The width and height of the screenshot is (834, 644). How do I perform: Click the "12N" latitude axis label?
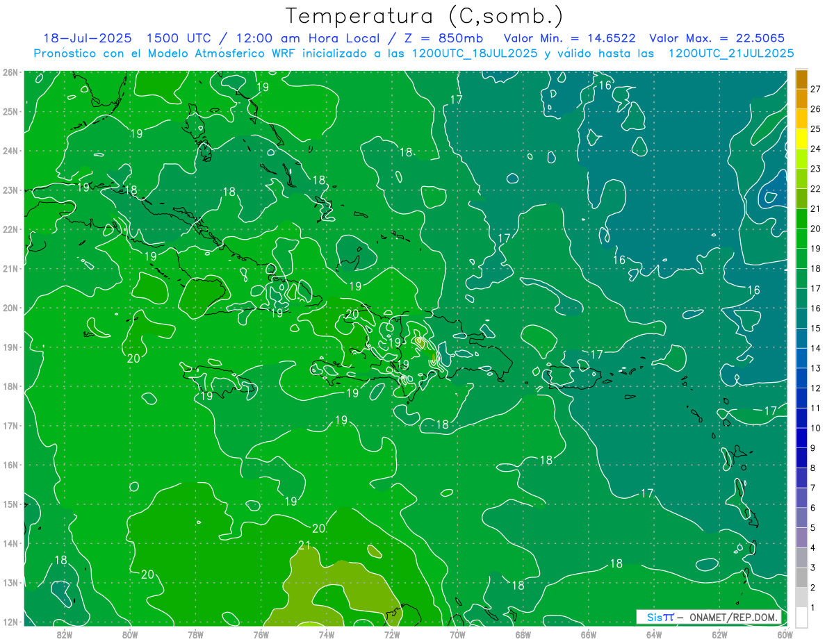coord(10,622)
